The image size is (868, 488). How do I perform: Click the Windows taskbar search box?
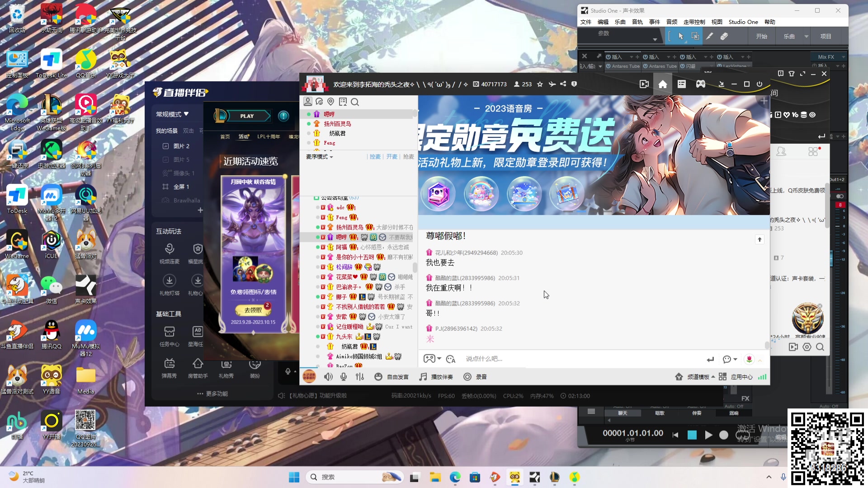point(354,477)
